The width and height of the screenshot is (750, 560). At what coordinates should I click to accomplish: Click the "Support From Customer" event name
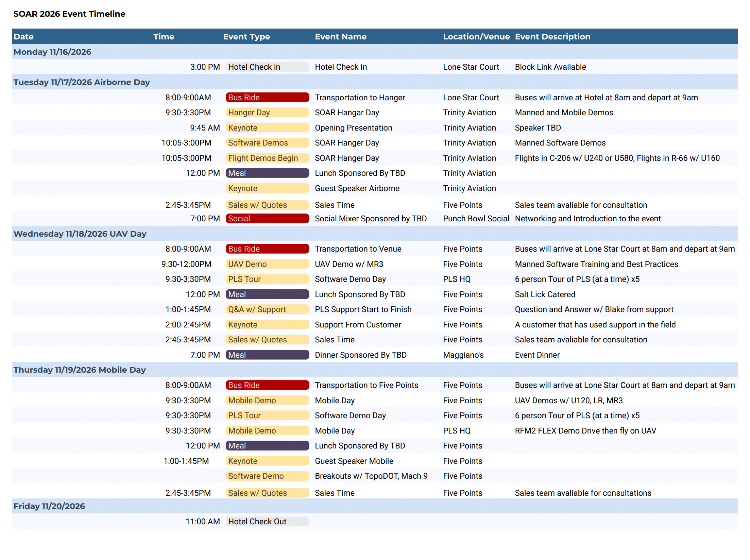pyautogui.click(x=358, y=325)
